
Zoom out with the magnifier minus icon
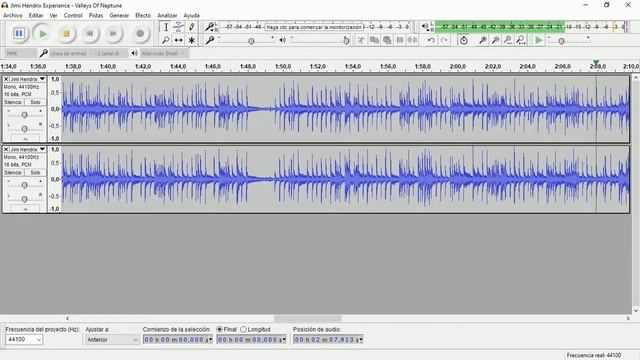pyautogui.click(x=495, y=40)
